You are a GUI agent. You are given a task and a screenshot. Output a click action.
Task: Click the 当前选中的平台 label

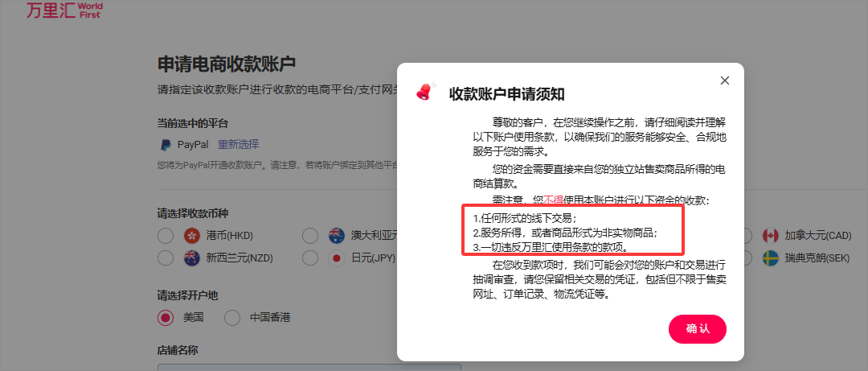(193, 123)
